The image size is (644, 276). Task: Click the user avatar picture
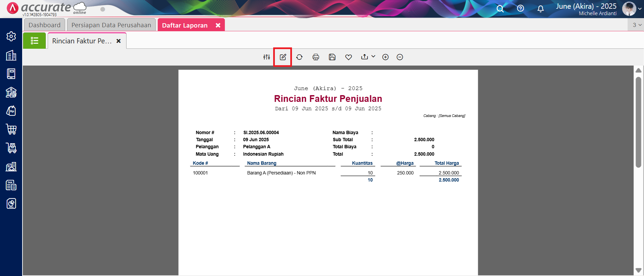(629, 9)
